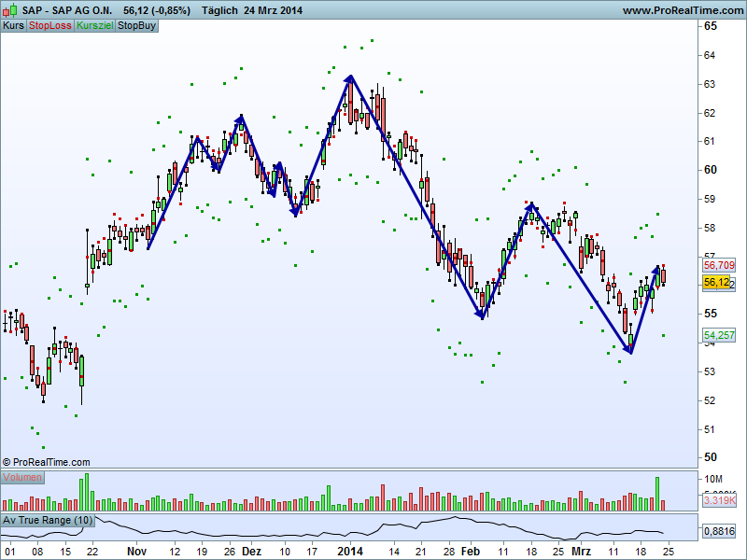Open the Volumen panel label
The image size is (747, 560).
[22, 477]
